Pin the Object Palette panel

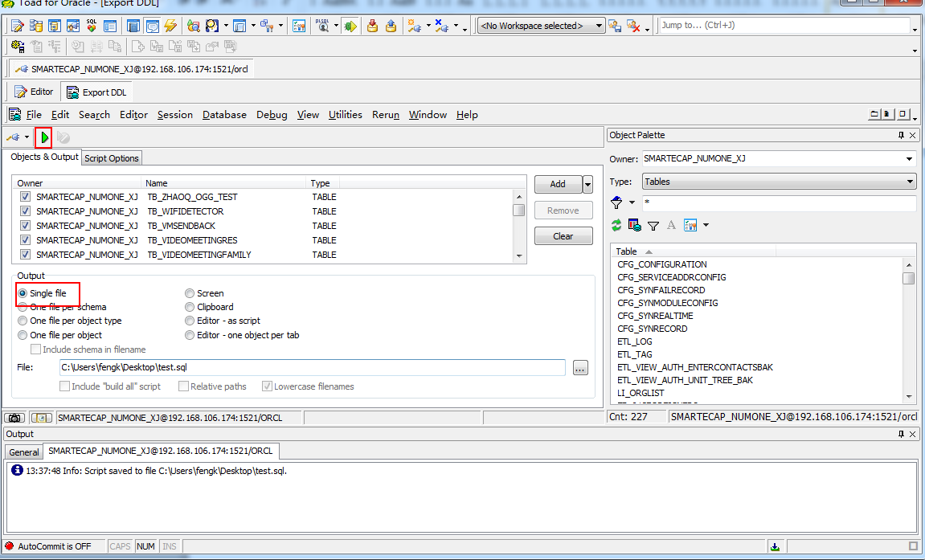tap(901, 136)
